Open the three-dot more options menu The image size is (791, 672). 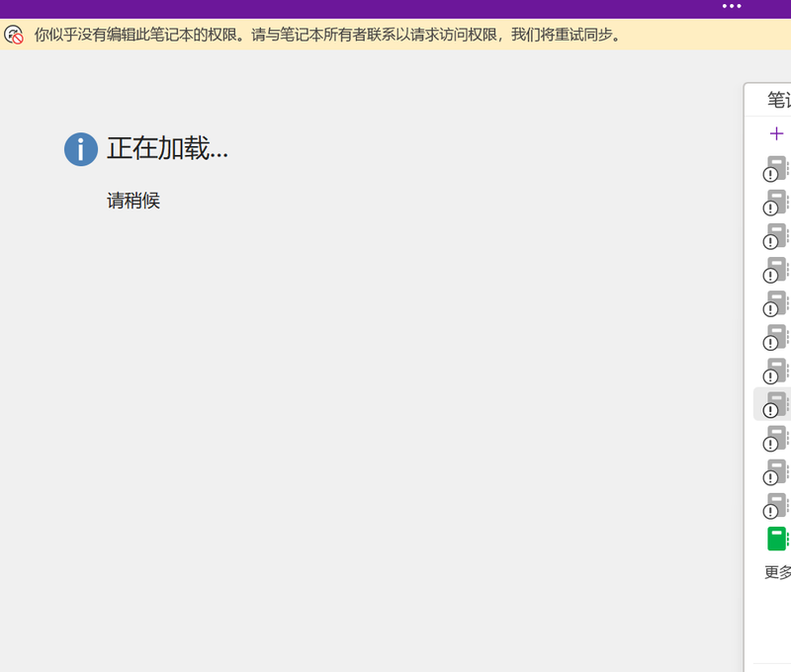[x=731, y=6]
